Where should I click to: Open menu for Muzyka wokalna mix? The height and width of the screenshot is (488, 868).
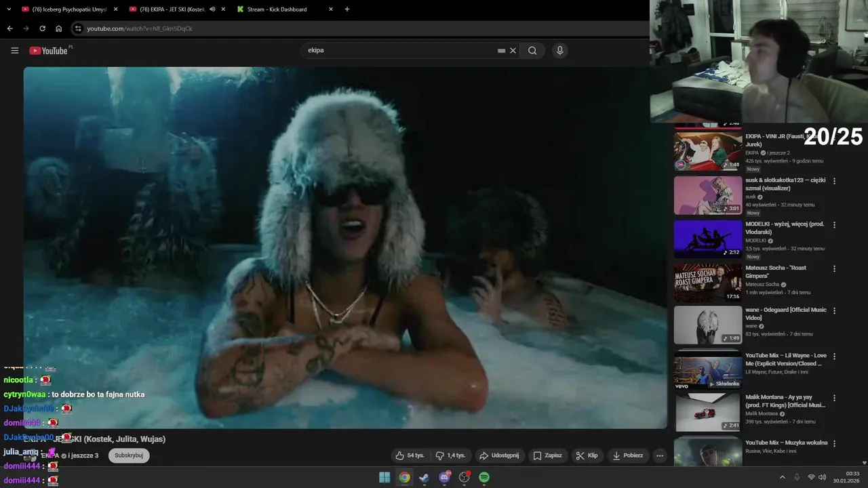point(835,443)
